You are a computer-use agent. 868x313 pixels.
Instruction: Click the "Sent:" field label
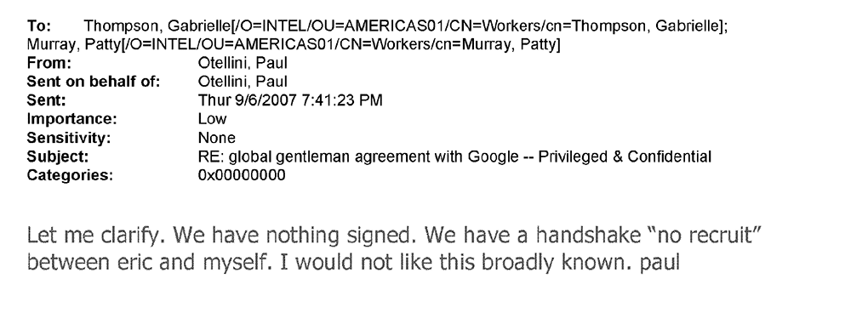(47, 100)
